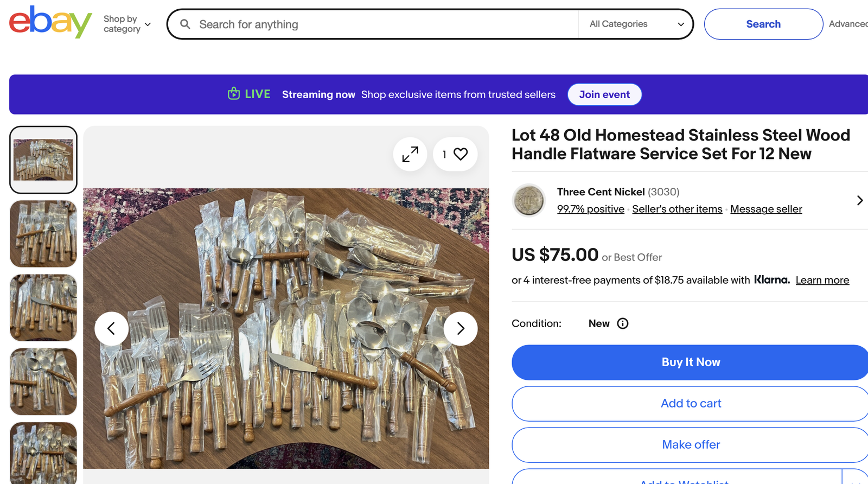Open Seller's other items link
Image resolution: width=868 pixels, height=484 pixels.
[677, 209]
